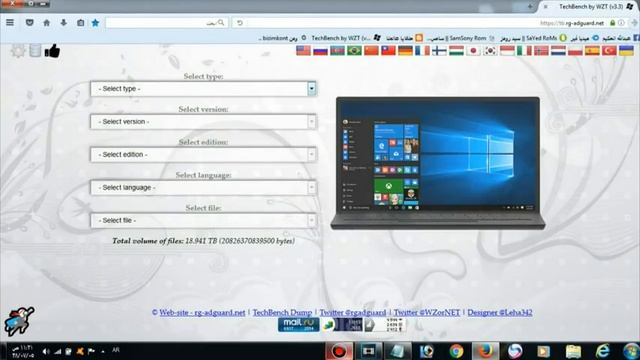Choose the Brazilian flag
The image size is (640, 360).
pyautogui.click(x=354, y=51)
